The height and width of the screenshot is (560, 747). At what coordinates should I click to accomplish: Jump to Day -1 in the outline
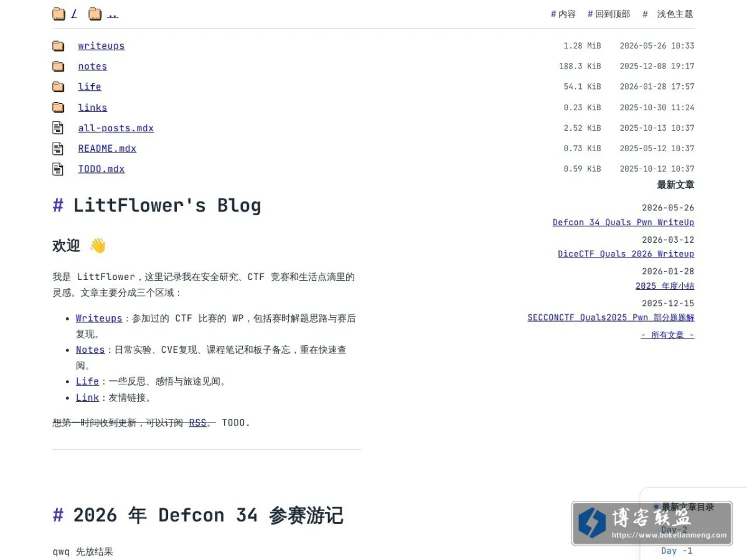click(x=677, y=551)
